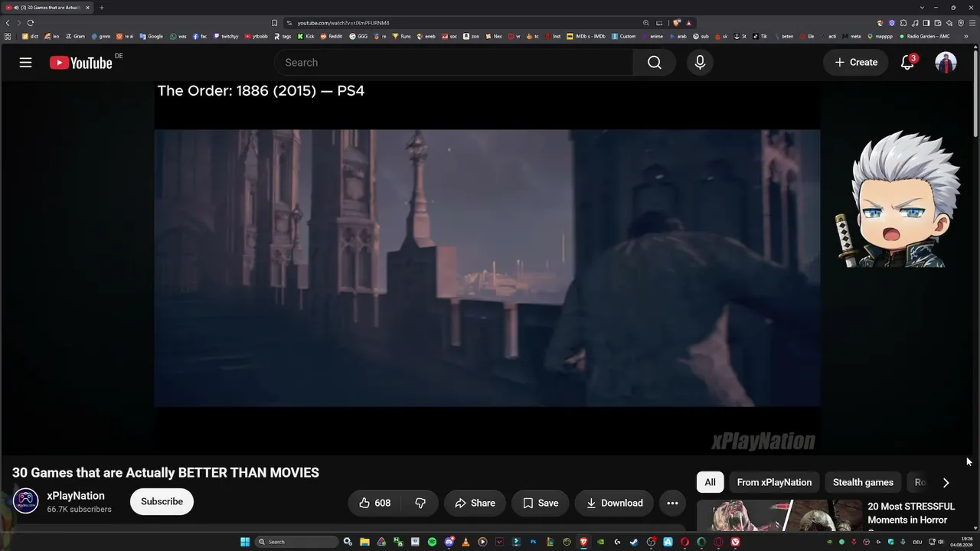Select the All filter chip
980x551 pixels.
710,482
